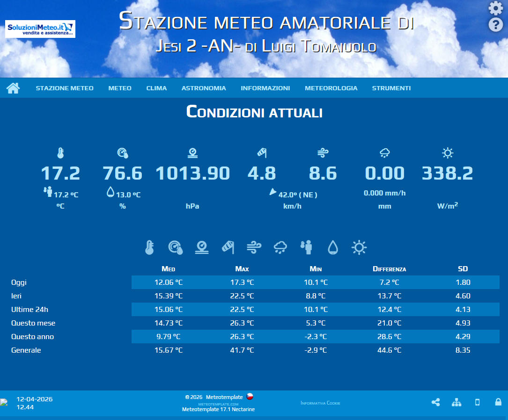The height and width of the screenshot is (420, 508).
Task: Select wind gust icon in statistics icon row
Action: [x=254, y=247]
